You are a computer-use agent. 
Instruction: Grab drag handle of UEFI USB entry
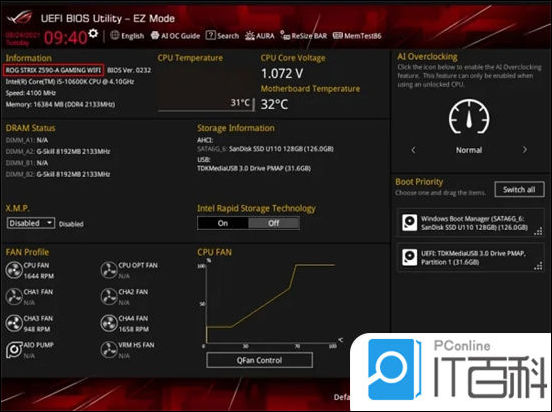pos(538,266)
